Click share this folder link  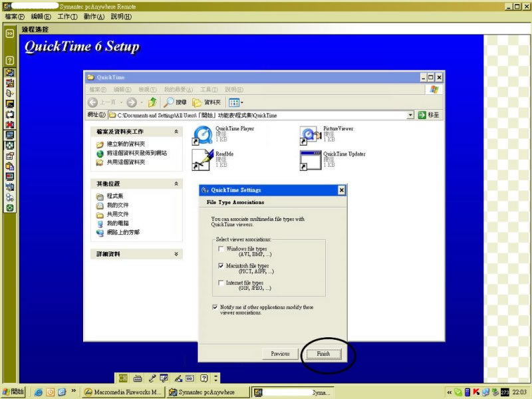click(126, 162)
